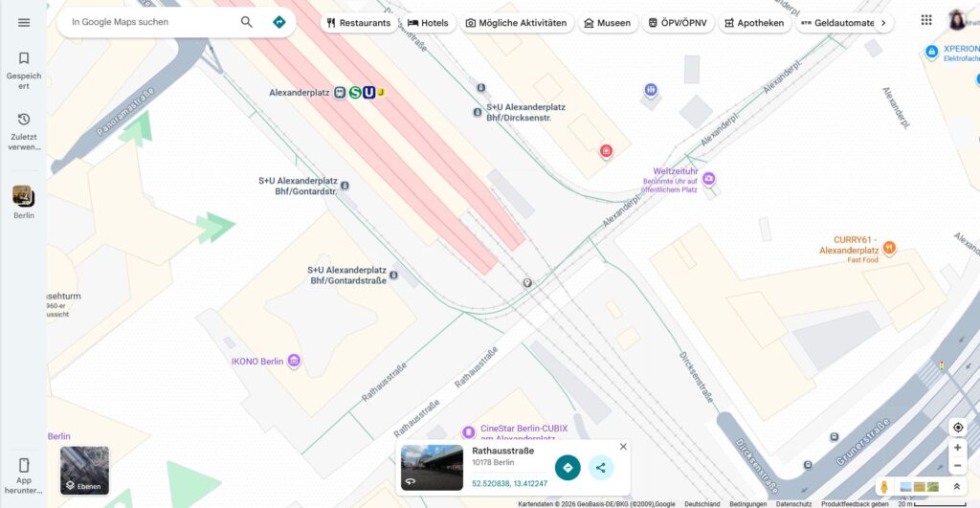Zoom in on the map
This screenshot has height=508, width=980.
coord(957,448)
